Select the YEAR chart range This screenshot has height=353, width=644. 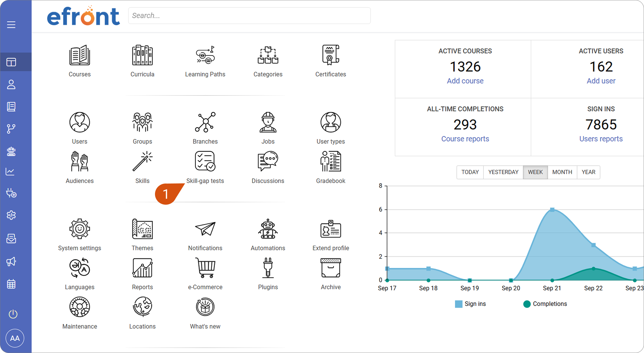click(588, 172)
